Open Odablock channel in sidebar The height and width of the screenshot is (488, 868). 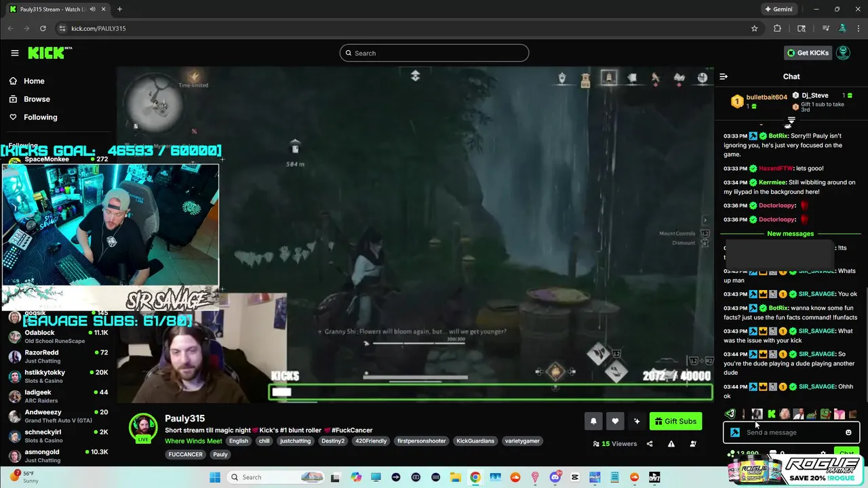click(x=58, y=337)
